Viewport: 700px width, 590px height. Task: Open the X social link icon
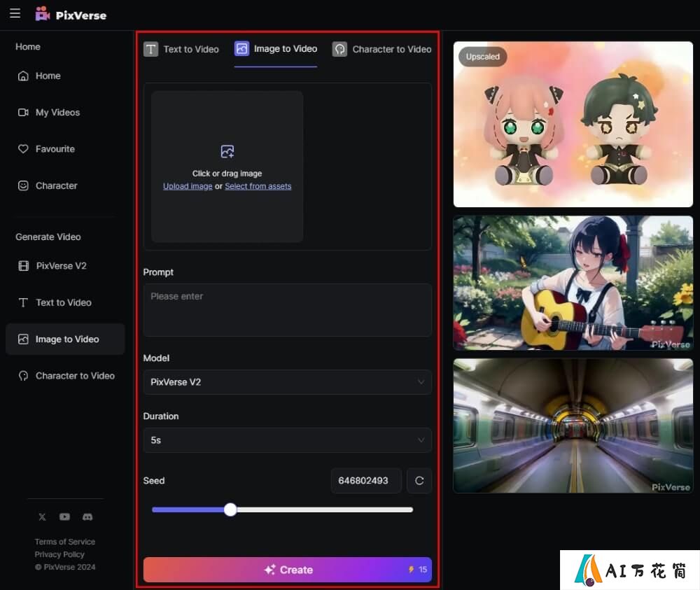pyautogui.click(x=42, y=517)
